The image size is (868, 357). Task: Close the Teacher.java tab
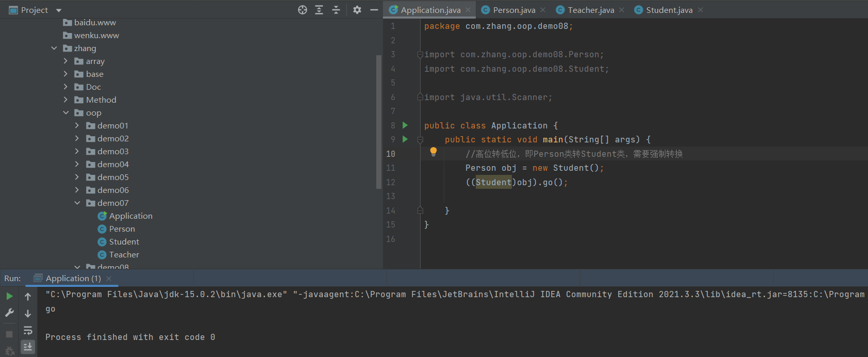[x=622, y=10]
